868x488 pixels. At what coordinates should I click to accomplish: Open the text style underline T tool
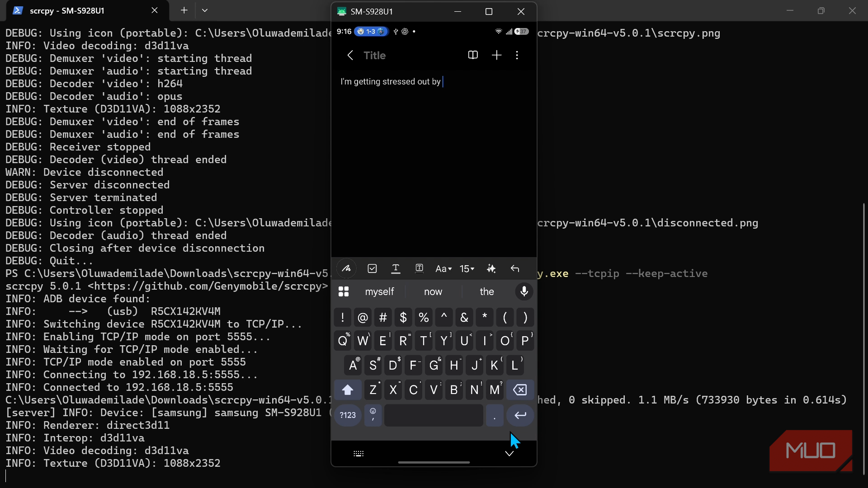click(396, 268)
